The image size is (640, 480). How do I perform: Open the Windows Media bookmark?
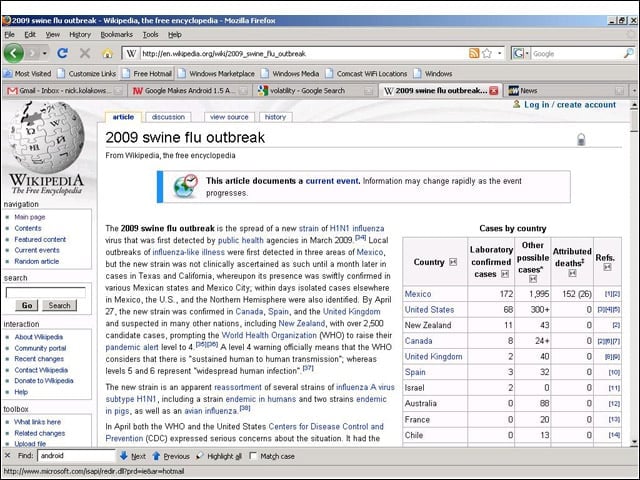(290, 73)
